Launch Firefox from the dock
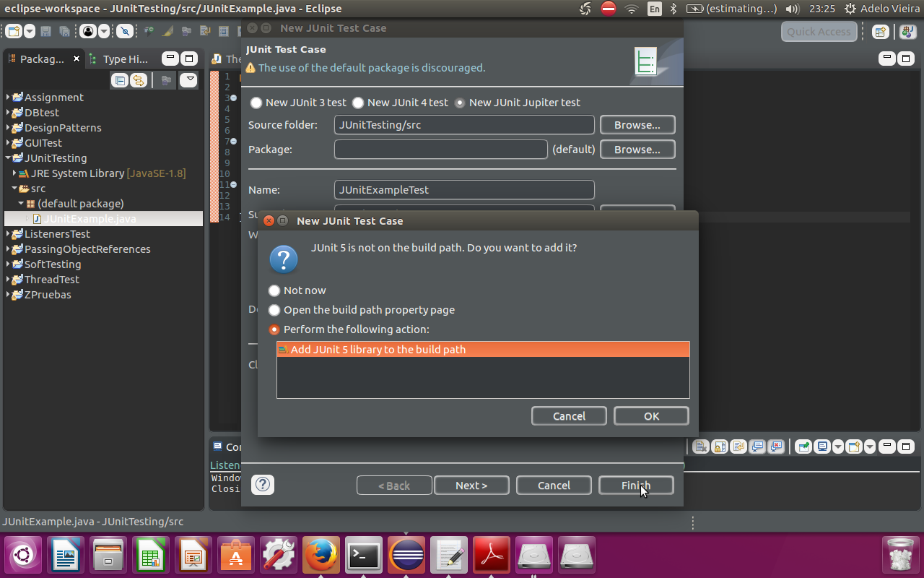This screenshot has width=924, height=578. pyautogui.click(x=321, y=556)
